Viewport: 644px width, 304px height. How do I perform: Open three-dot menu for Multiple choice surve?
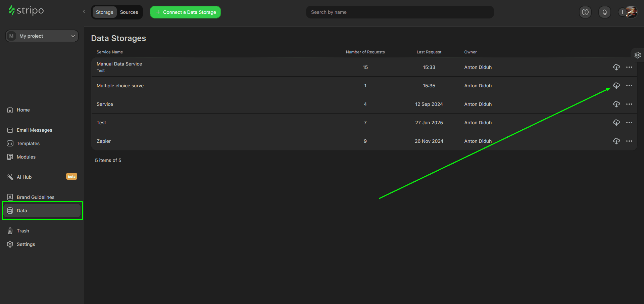point(629,86)
